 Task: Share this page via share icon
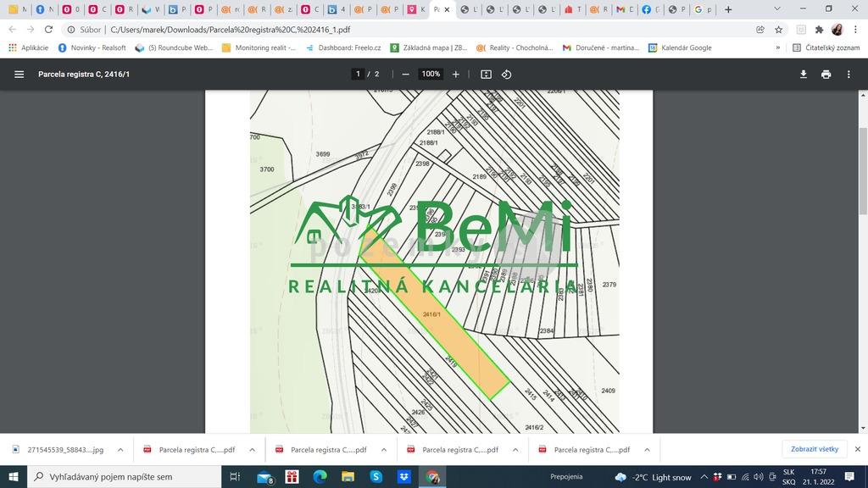click(760, 30)
